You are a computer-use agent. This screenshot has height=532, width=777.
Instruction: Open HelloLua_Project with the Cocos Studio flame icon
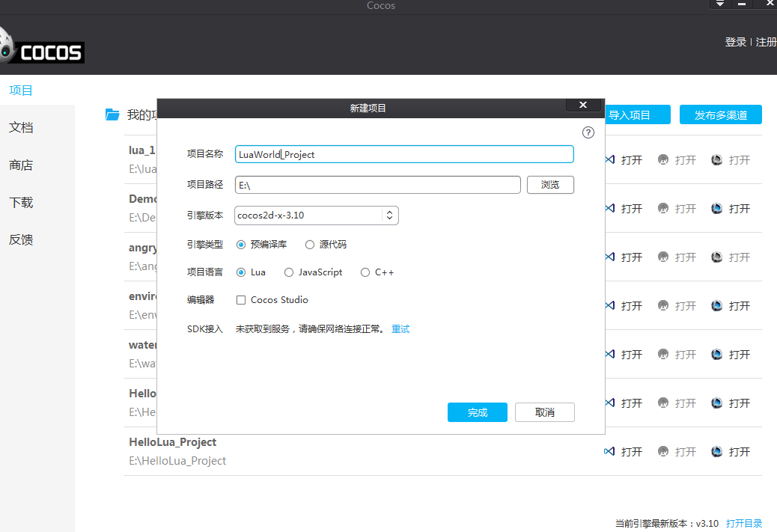(x=716, y=451)
